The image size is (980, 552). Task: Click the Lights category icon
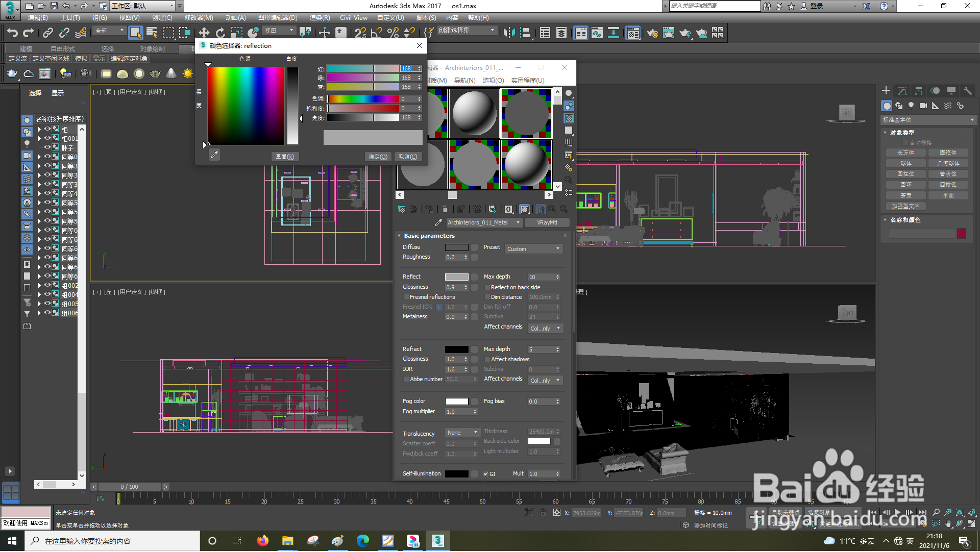coord(911,106)
